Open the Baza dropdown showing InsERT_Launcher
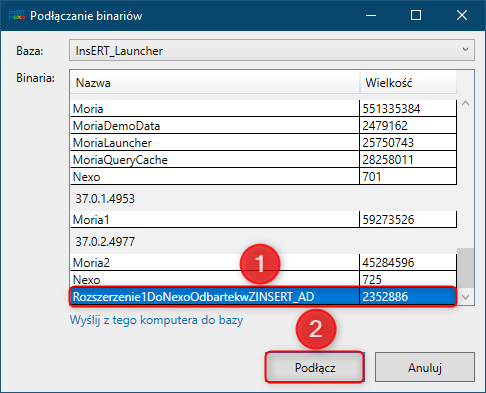486x393 pixels. coord(272,50)
